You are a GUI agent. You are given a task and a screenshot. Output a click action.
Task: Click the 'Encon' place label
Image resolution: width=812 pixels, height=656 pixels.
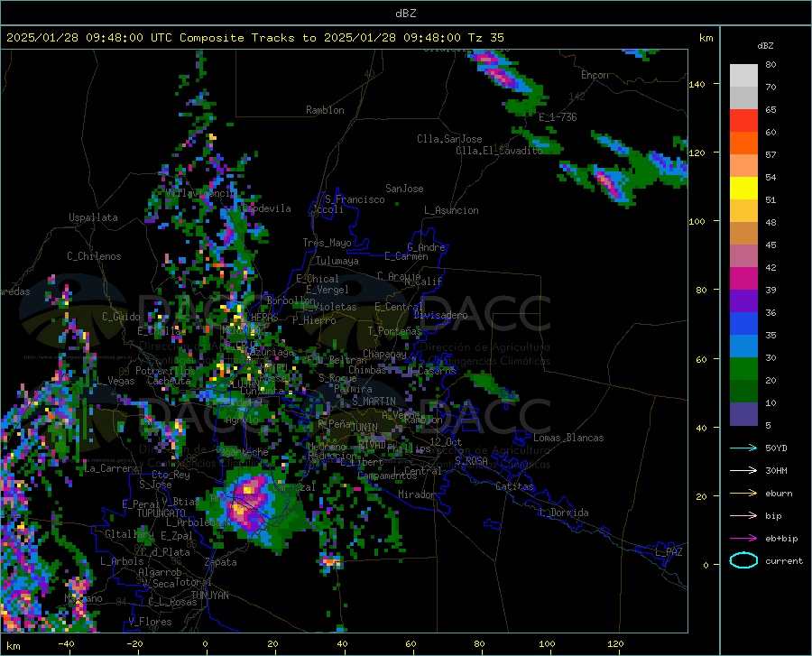click(x=595, y=75)
